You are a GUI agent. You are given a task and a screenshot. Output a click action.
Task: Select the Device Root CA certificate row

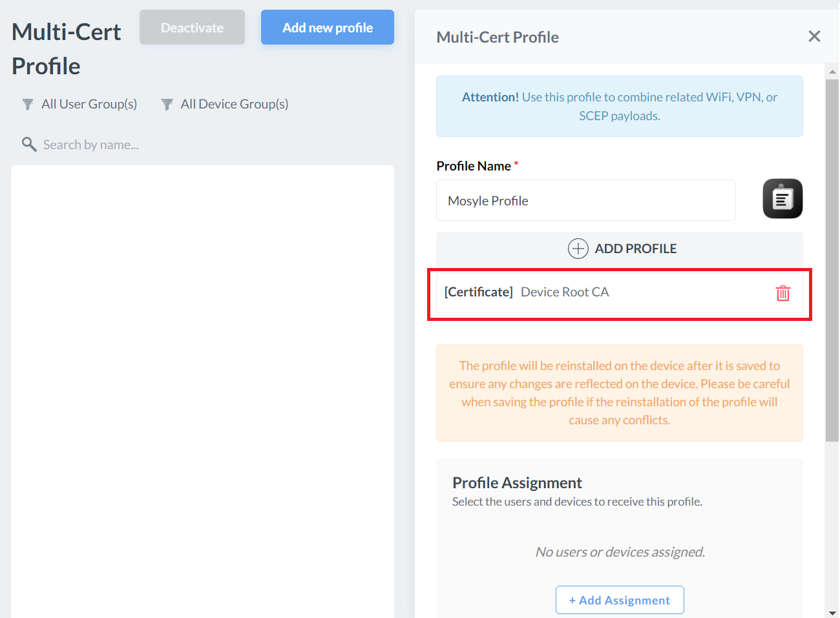(582, 293)
